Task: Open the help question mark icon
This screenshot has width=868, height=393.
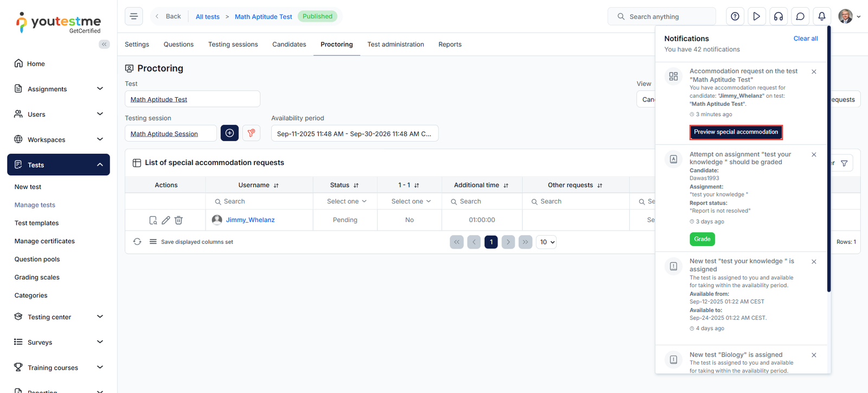Action: pos(735,16)
